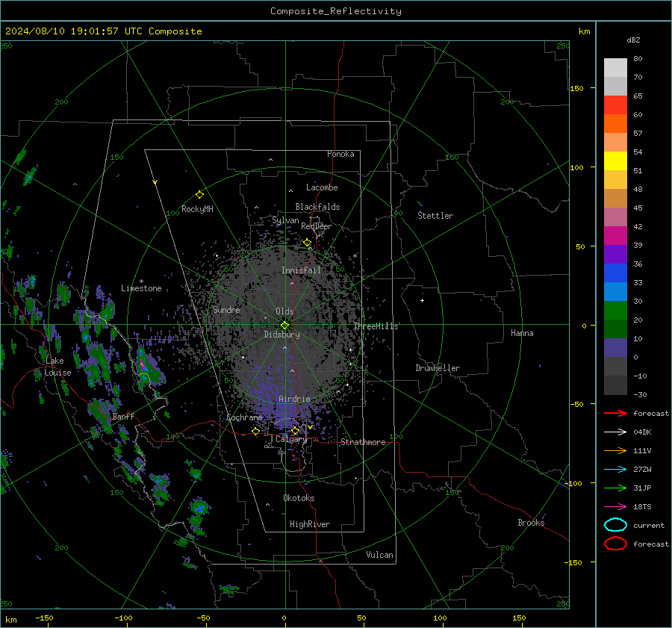The image size is (672, 628).
Task: Click the bright yellow 54 dBZ swatch
Action: 615,161
